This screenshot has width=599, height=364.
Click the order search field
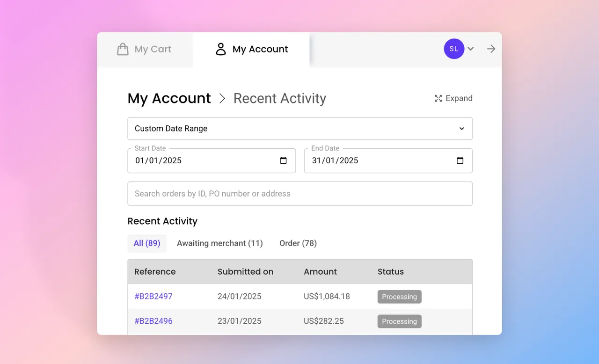(299, 193)
